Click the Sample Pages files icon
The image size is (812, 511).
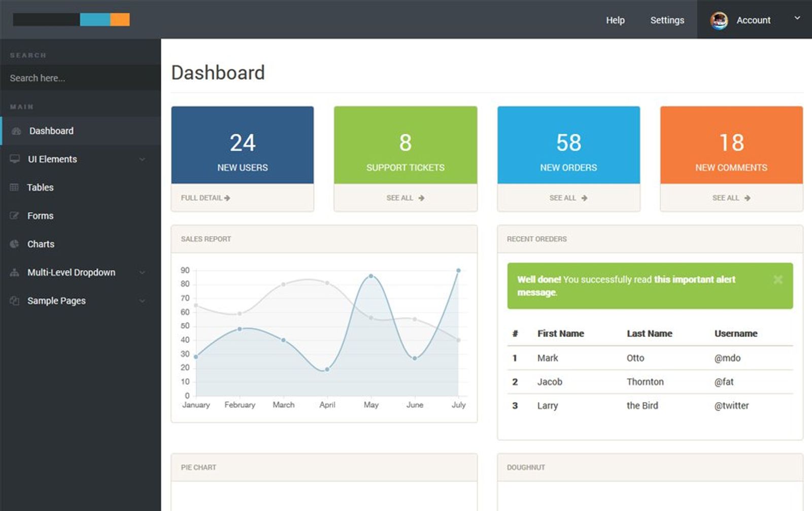[x=14, y=301]
